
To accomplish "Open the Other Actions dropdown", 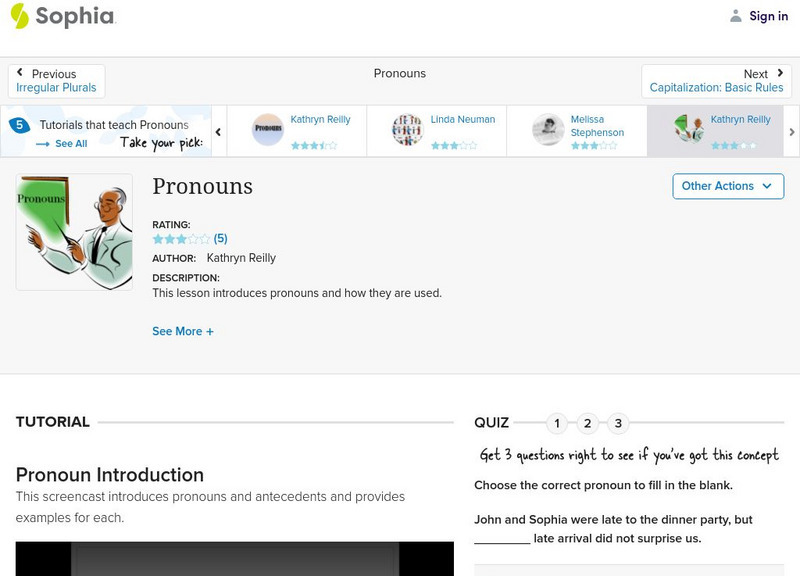I will [x=727, y=186].
